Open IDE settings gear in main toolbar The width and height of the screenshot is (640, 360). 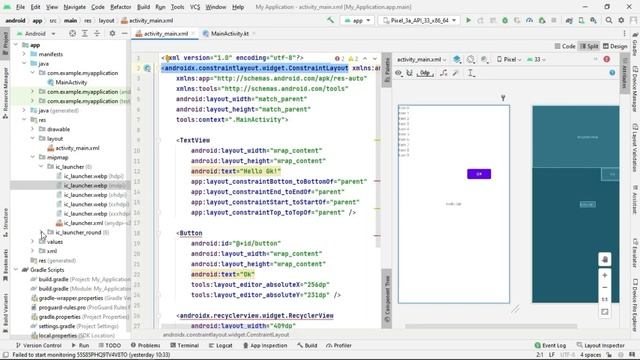(x=621, y=20)
